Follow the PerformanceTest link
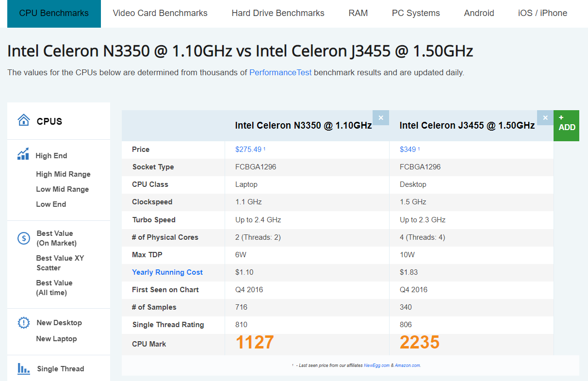Screen dimensions: 588x381 click(280, 72)
